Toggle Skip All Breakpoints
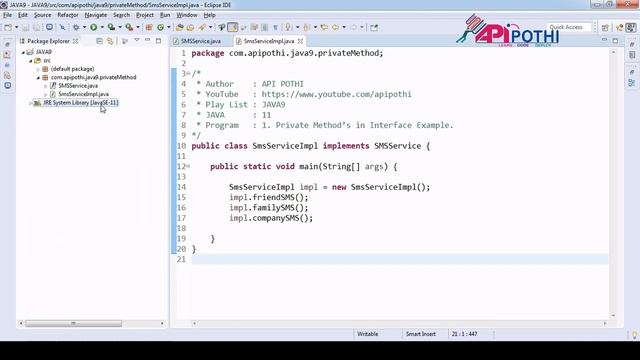The width and height of the screenshot is (640, 360). pos(62,27)
